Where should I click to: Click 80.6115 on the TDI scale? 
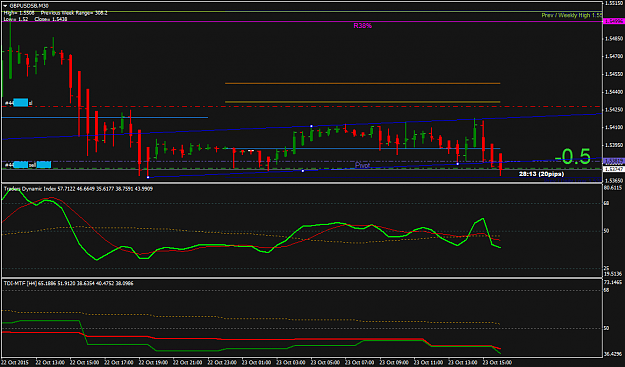click(x=613, y=188)
